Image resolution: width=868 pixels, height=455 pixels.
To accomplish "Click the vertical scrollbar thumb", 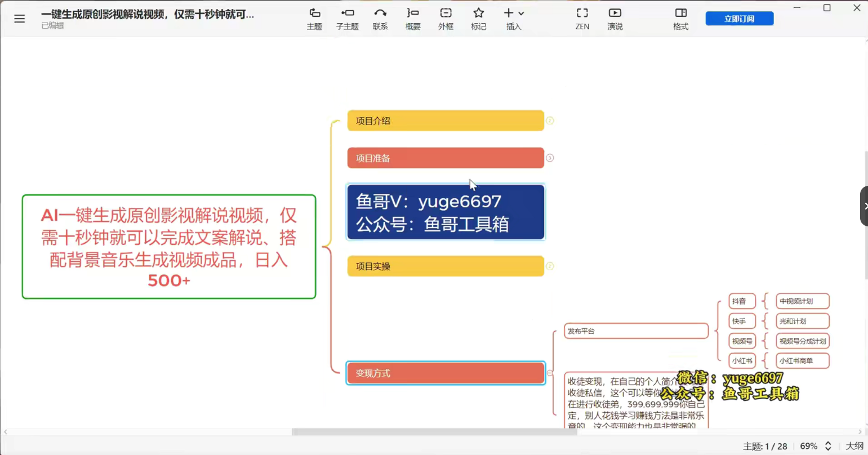I will coord(866,215).
